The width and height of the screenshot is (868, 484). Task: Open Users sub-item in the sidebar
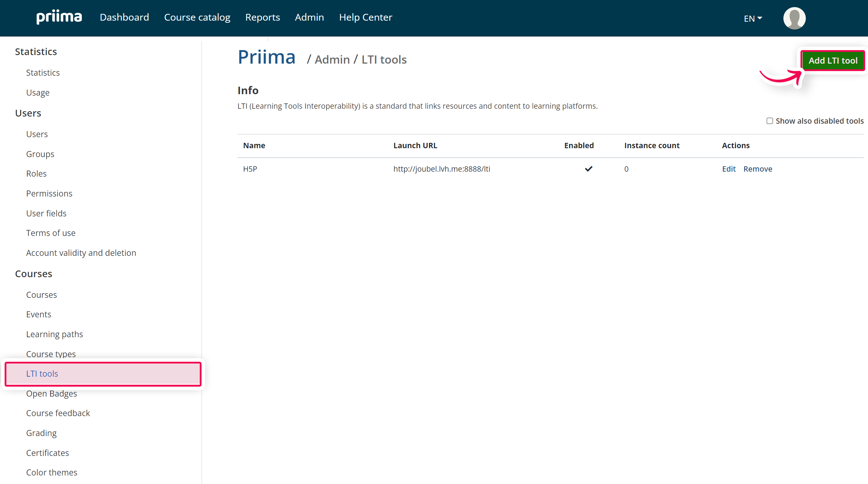[x=37, y=134]
